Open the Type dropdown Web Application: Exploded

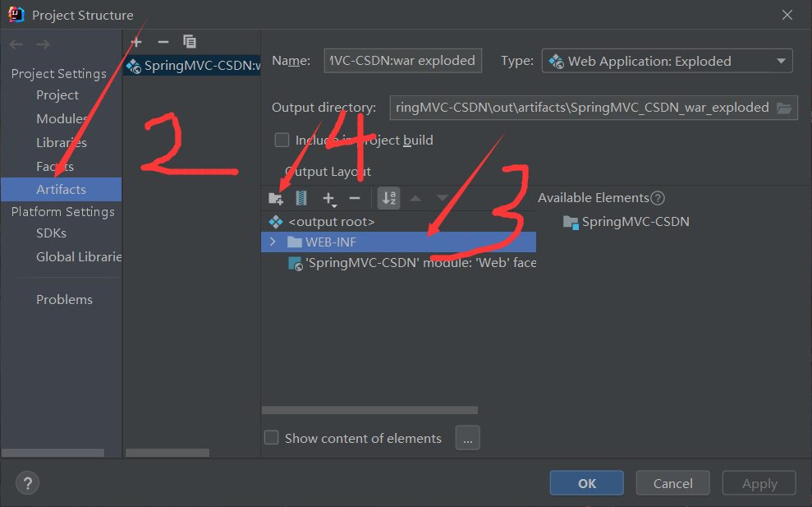tap(667, 61)
